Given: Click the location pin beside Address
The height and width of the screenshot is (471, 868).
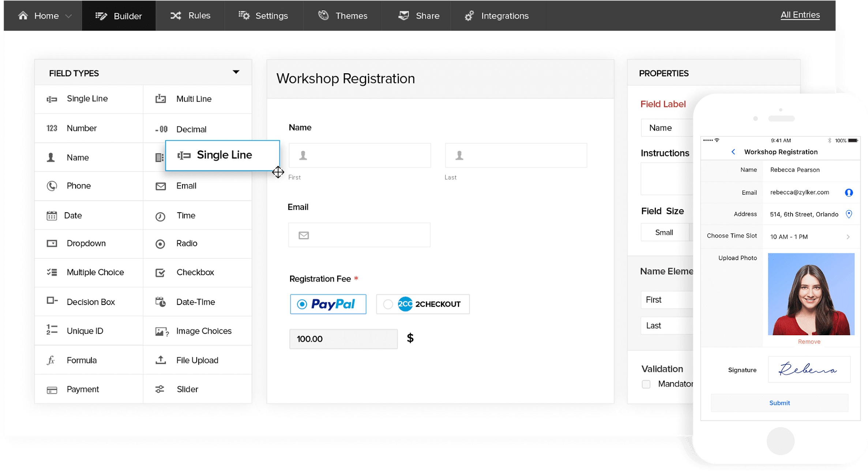Looking at the screenshot, I should (x=849, y=214).
